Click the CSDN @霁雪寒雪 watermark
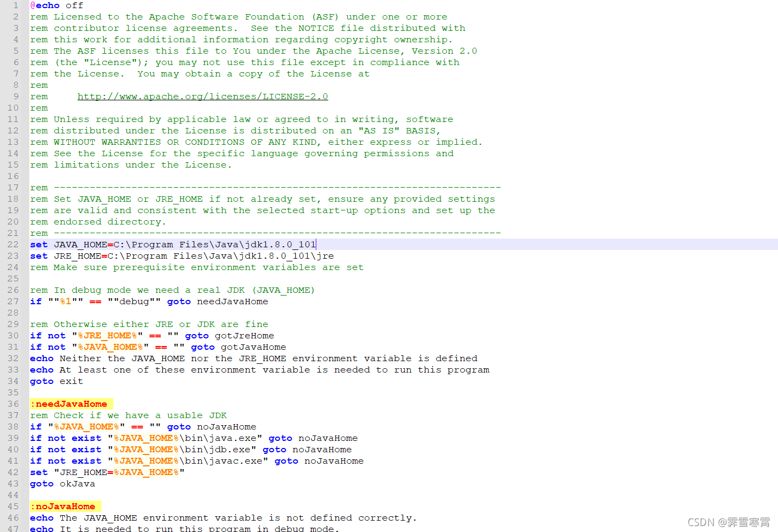 coord(729,522)
